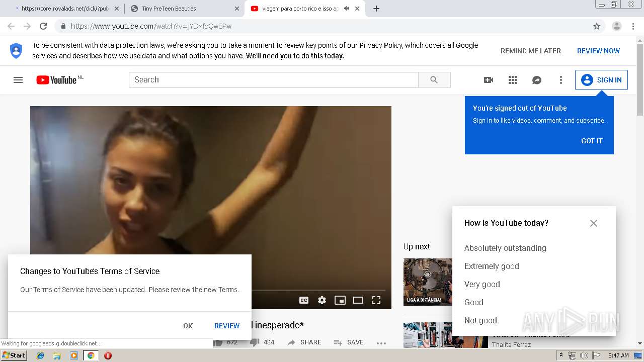Focus the YouTube search field
Viewport: 644px width, 362px height.
tap(274, 80)
